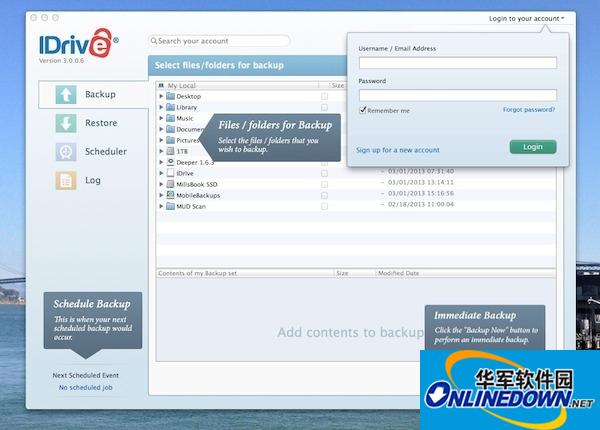The image size is (600, 430).
Task: Click the No scheduled job link
Action: 85,387
